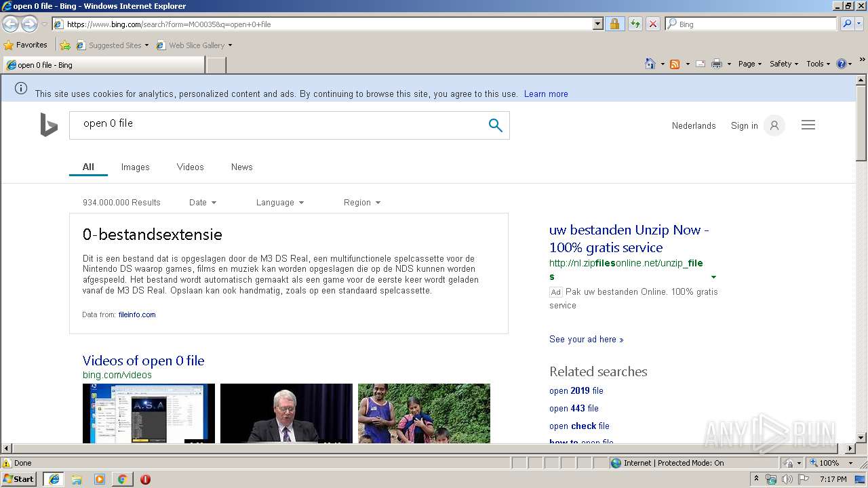The height and width of the screenshot is (488, 868).
Task: Click the Bing logo
Action: click(x=49, y=125)
